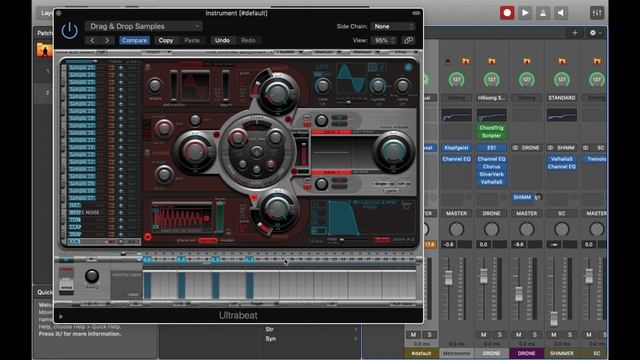The height and width of the screenshot is (360, 640).
Task: Click the SHIMM send slot
Action: pyautogui.click(x=522, y=198)
